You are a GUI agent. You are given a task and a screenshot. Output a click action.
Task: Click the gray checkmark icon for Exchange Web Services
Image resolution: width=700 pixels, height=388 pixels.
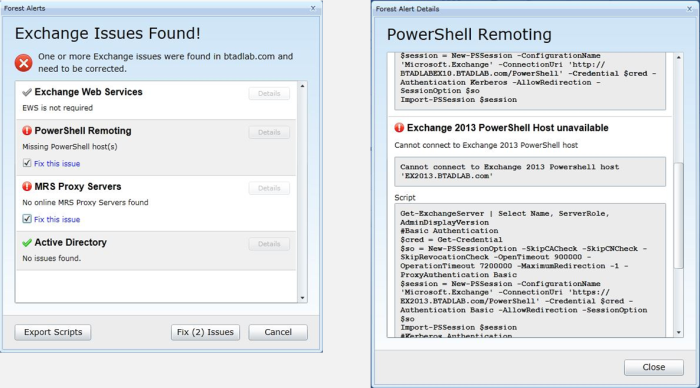coord(27,92)
